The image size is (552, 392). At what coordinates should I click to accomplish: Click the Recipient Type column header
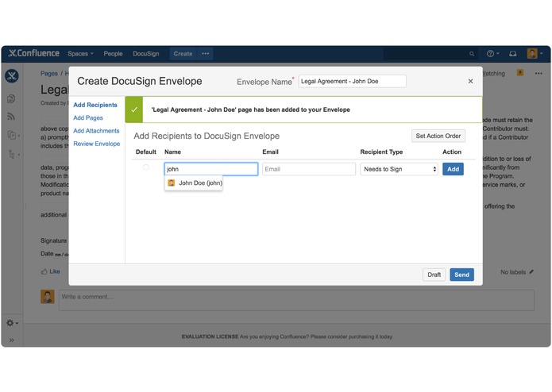(x=381, y=152)
